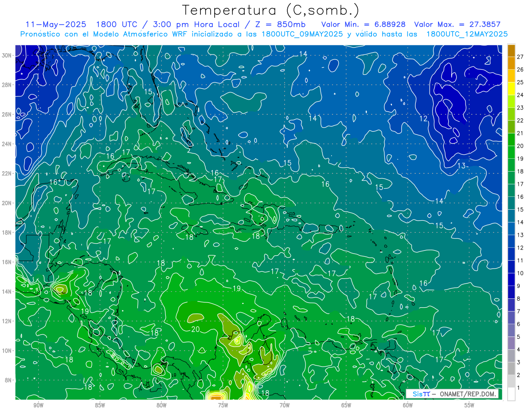The image size is (532, 411).
Task: Click the color scale legend value "5"
Action: coord(519,337)
